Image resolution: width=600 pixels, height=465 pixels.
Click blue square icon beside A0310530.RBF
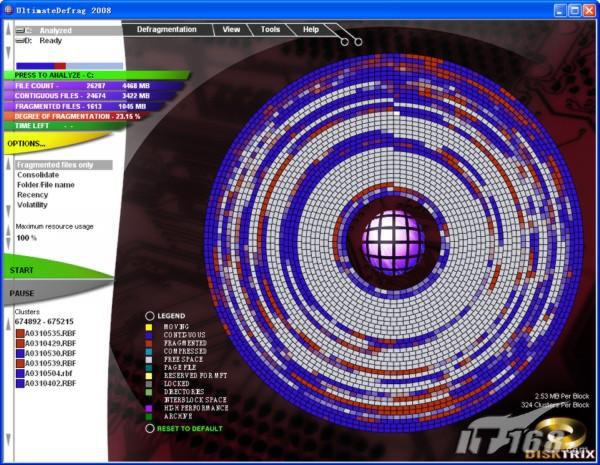pos(20,353)
